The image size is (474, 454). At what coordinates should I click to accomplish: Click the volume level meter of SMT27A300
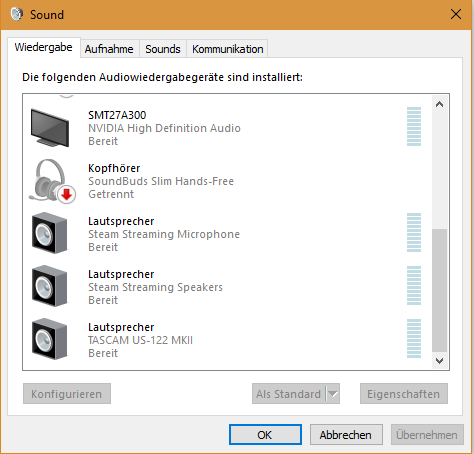(x=414, y=127)
